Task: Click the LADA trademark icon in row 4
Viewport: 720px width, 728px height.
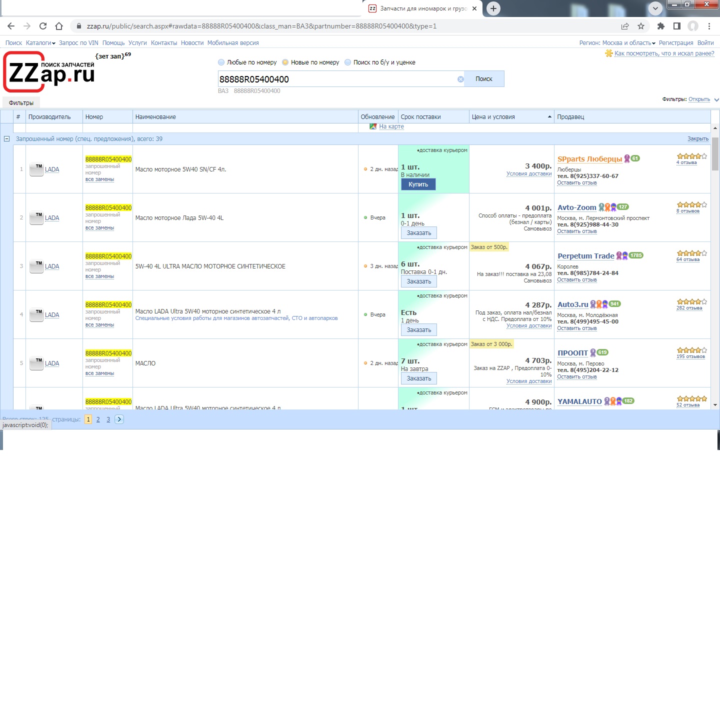Action: (x=36, y=315)
